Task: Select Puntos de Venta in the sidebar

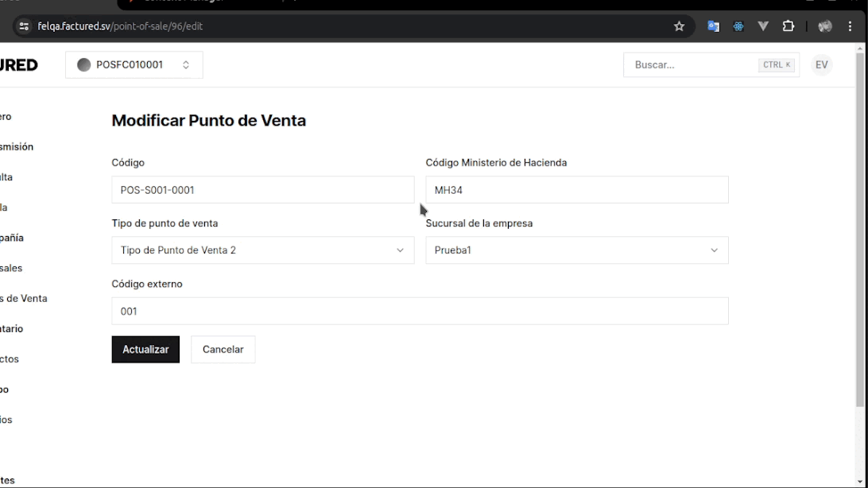Action: click(24, 298)
